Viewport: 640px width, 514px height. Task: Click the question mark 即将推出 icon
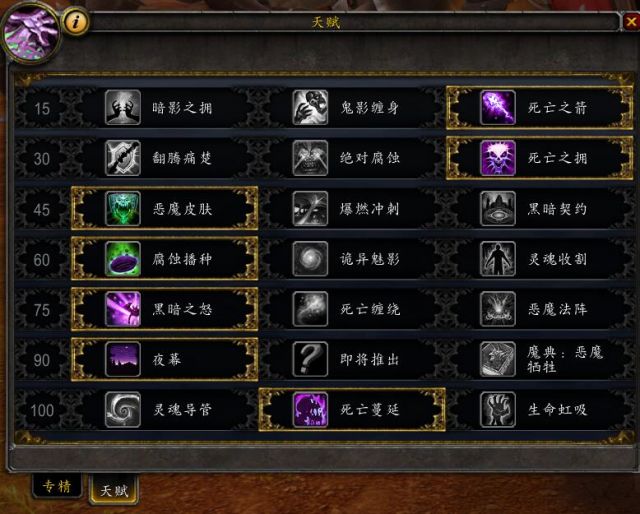click(310, 359)
